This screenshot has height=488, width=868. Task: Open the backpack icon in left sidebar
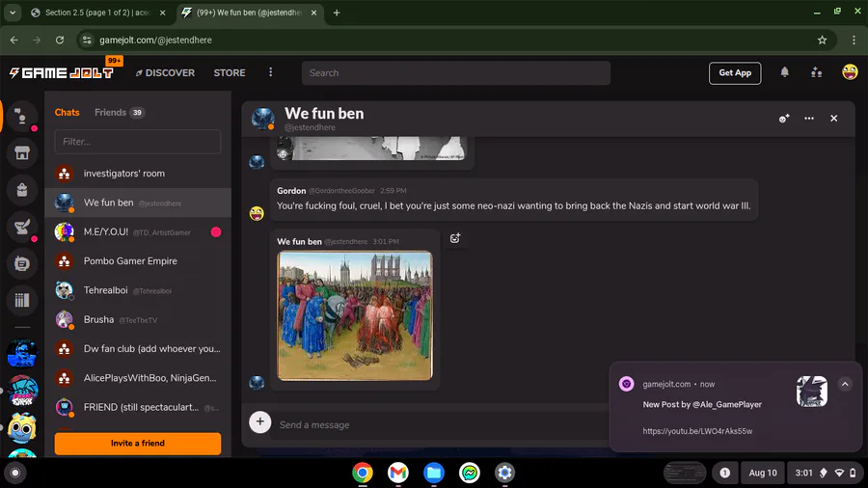[x=22, y=190]
